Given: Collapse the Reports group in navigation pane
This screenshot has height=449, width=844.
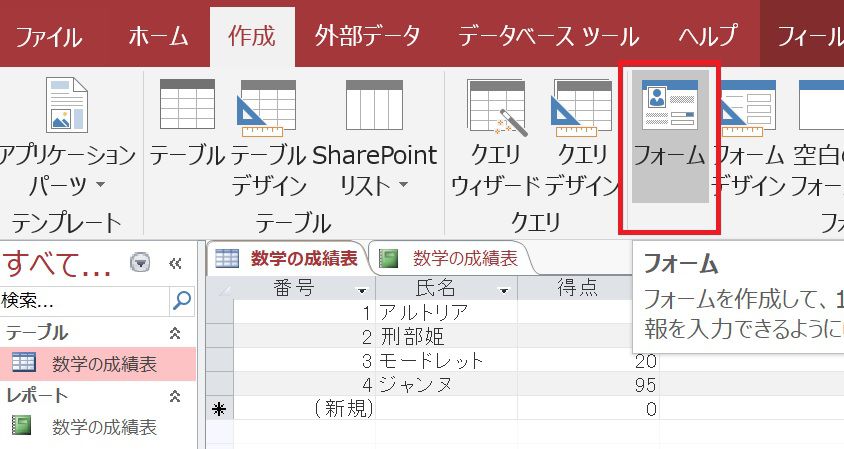Looking at the screenshot, I should click(176, 396).
